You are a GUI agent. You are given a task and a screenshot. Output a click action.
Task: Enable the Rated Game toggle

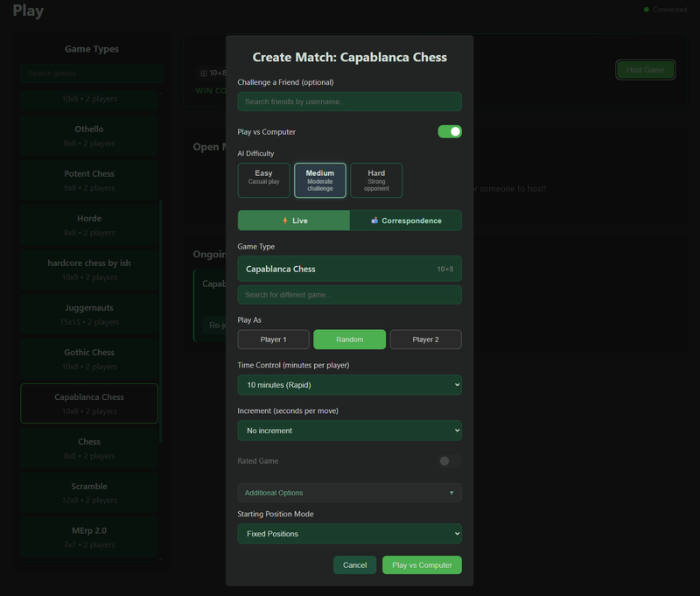point(449,461)
